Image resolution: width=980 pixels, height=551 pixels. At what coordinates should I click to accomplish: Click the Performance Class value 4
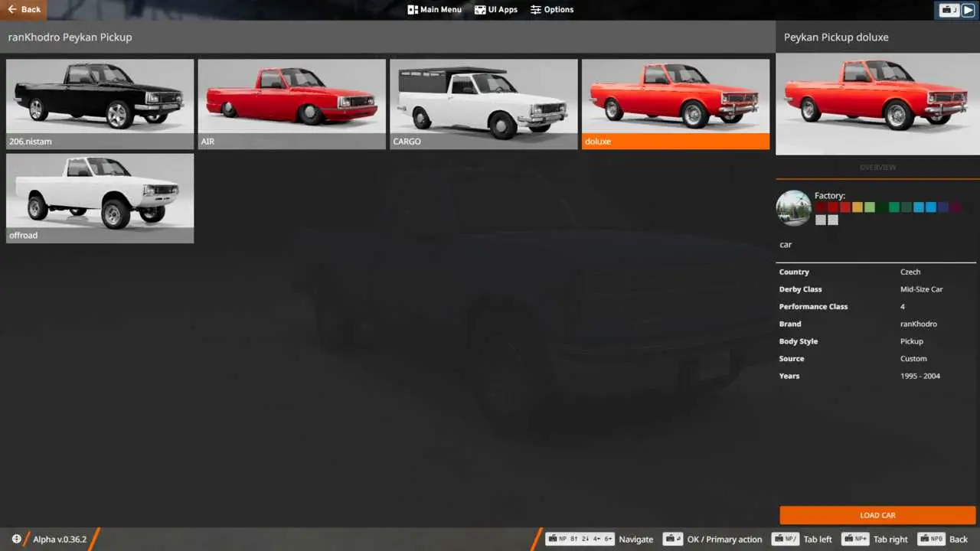903,306
